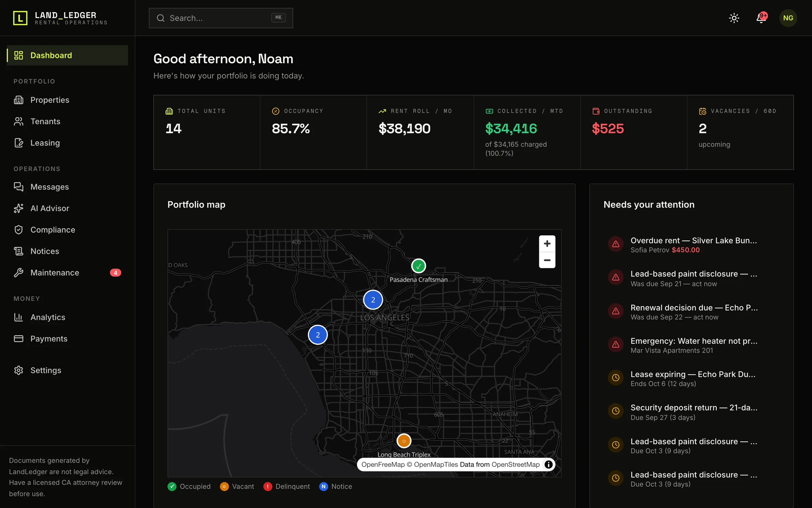812x508 pixels.
Task: Zoom in on the portfolio map
Action: pyautogui.click(x=547, y=244)
